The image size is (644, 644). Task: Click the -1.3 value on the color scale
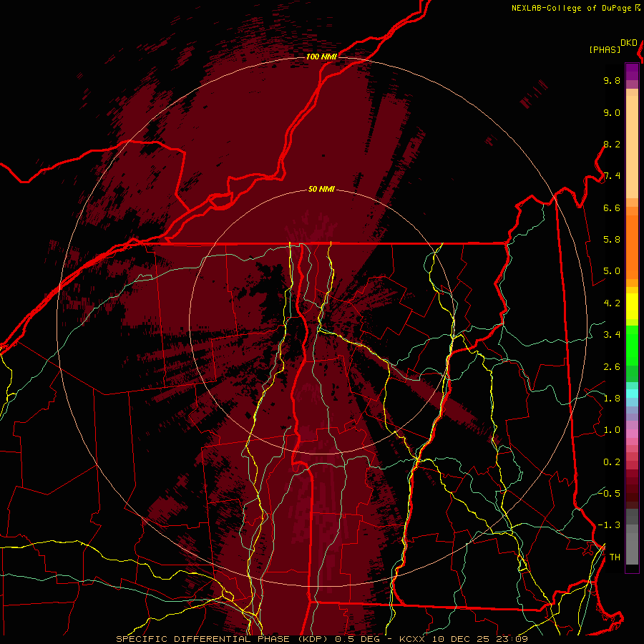[610, 525]
